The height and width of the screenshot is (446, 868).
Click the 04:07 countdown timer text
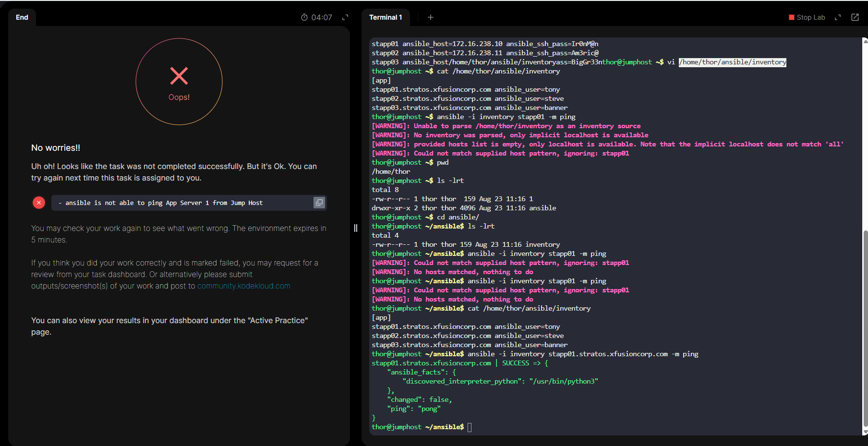click(x=322, y=17)
